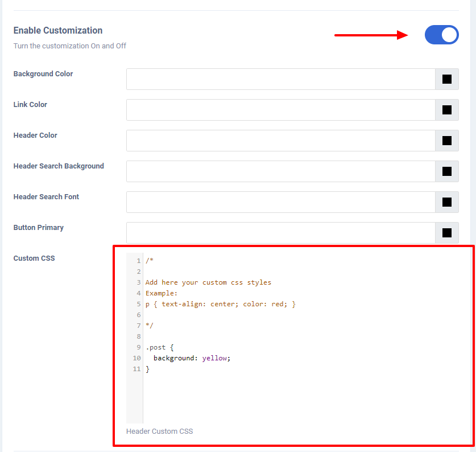Click the 'Enable Customization' heading
Viewport: 476px width, 452px height.
pyautogui.click(x=58, y=30)
